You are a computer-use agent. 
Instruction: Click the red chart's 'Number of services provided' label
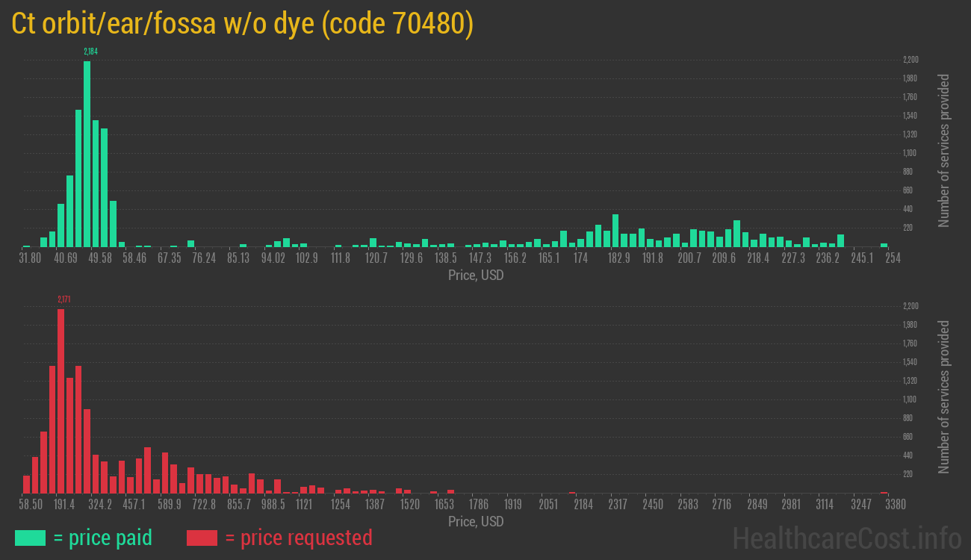point(944,397)
